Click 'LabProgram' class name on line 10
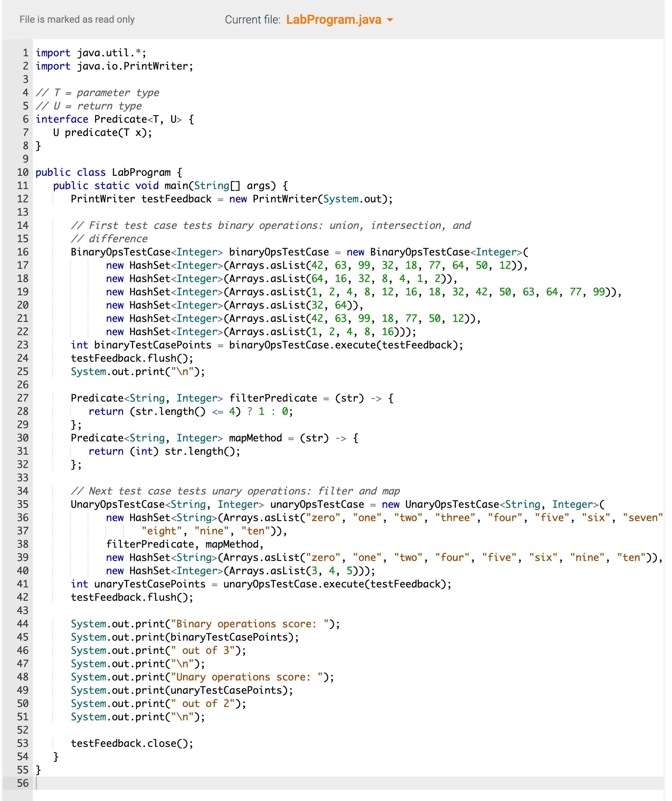 click(141, 172)
